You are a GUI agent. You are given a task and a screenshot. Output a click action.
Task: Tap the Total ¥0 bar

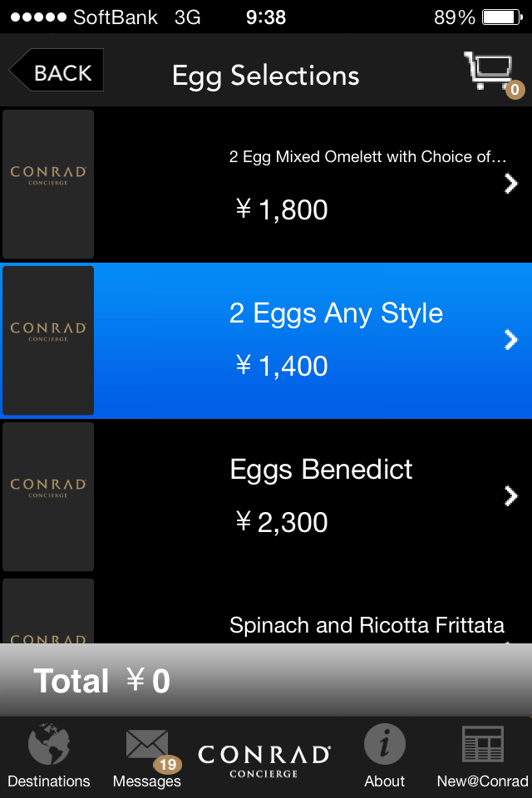(266, 681)
